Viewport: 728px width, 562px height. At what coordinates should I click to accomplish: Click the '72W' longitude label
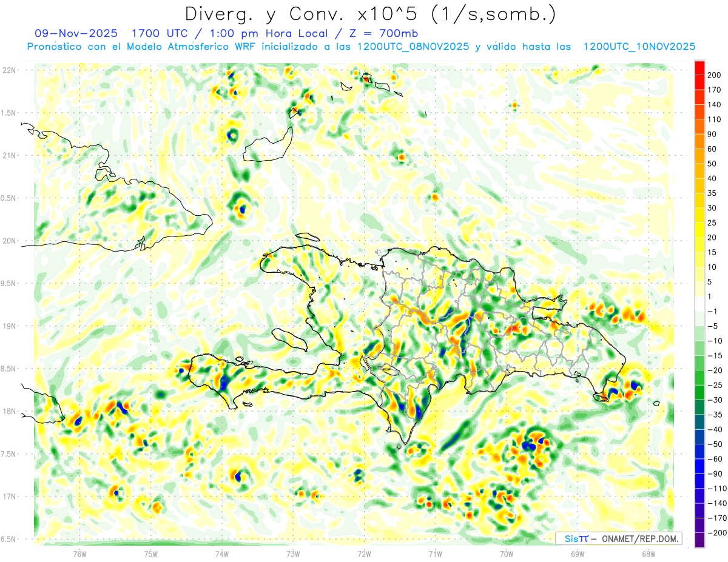pyautogui.click(x=364, y=554)
